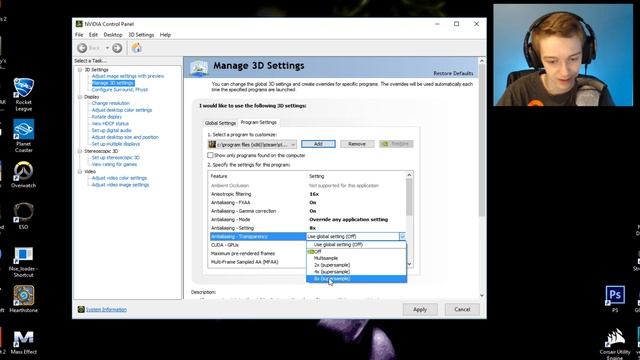
Task: Open 'Set up stereoscopic 3D' task
Action: [x=116, y=158]
